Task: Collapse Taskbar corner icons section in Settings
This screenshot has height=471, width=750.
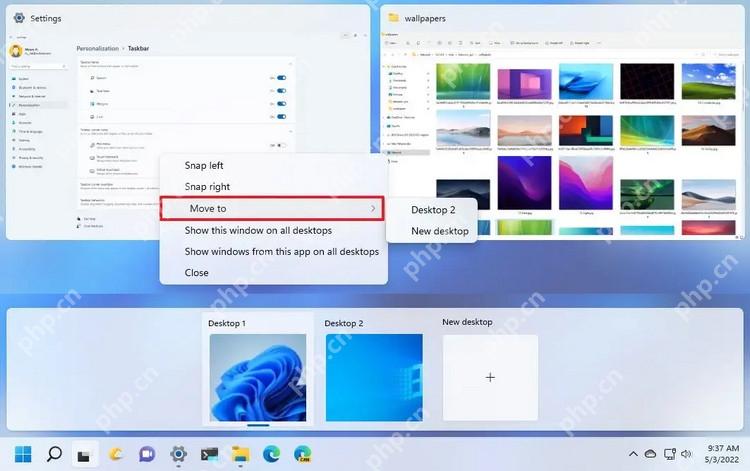Action: (x=290, y=131)
